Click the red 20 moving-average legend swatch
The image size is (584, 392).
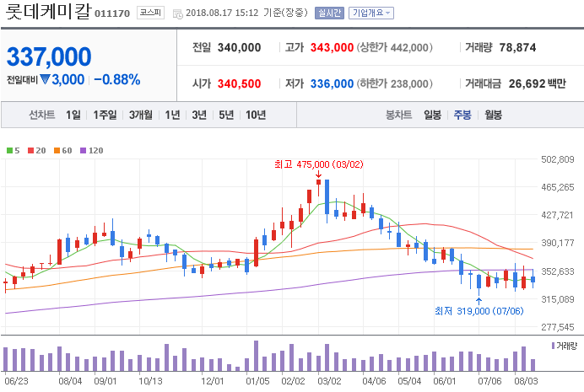[x=31, y=151]
